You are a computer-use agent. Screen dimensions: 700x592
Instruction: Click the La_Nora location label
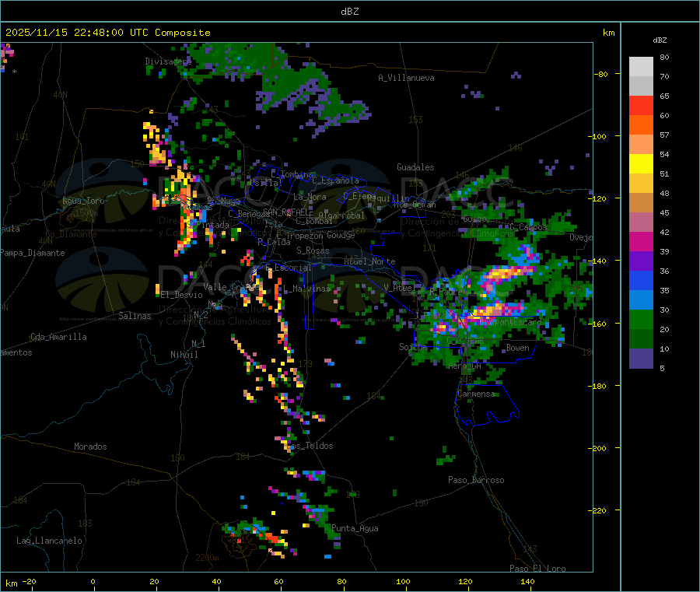[310, 197]
